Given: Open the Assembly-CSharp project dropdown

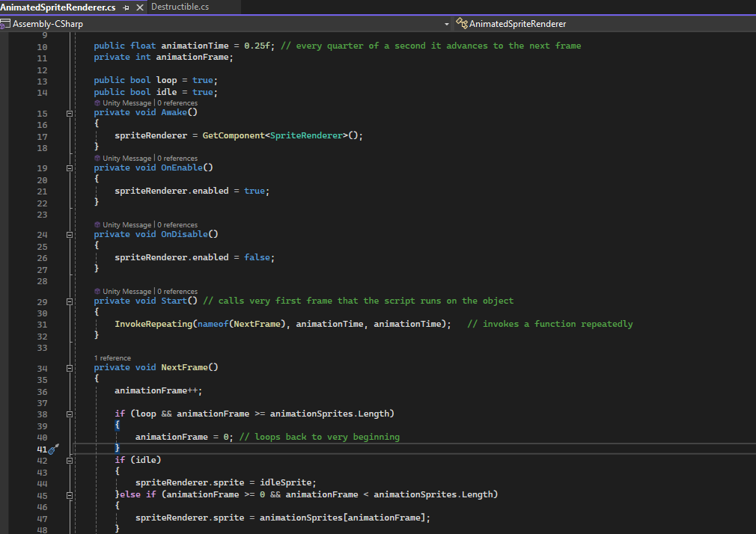Looking at the screenshot, I should pyautogui.click(x=447, y=24).
